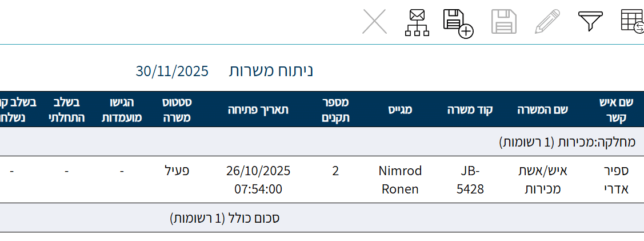The width and height of the screenshot is (644, 241).
Task: Click the תאריך פתיחה column header
Action: click(x=258, y=109)
